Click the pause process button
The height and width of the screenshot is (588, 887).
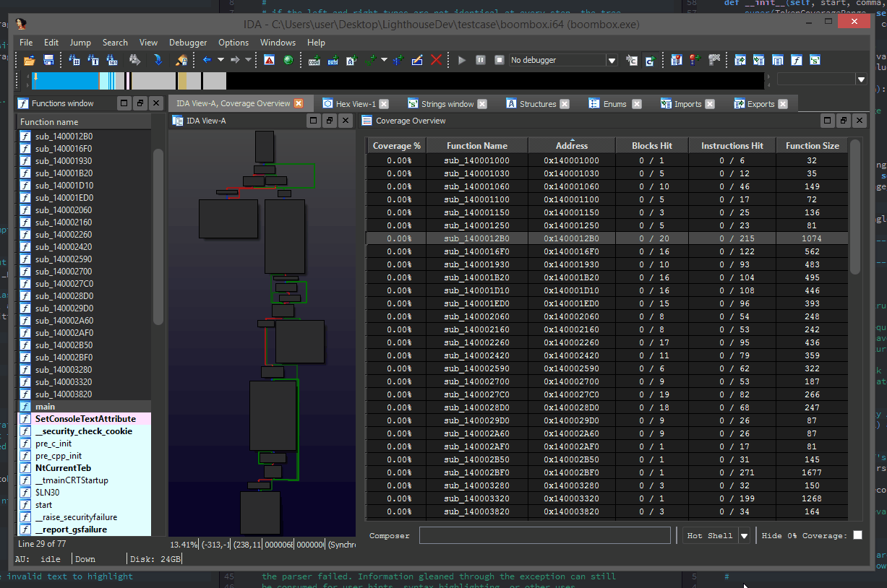click(x=480, y=60)
